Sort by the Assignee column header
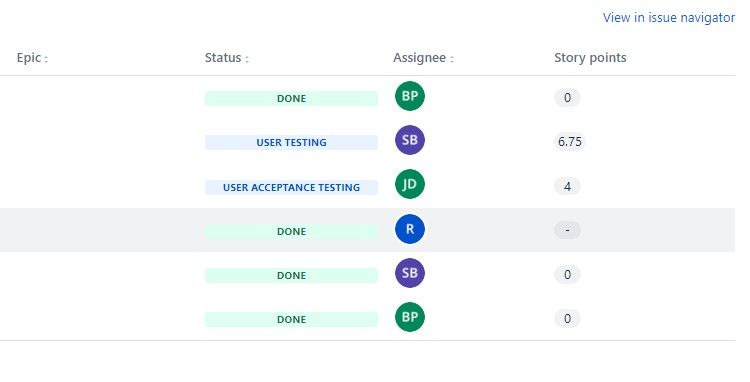Viewport: 750px width, 382px height. [423, 58]
